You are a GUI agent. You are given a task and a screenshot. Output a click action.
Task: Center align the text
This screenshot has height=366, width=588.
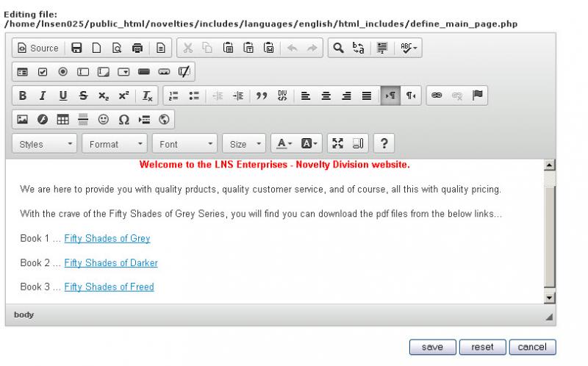[x=326, y=96]
